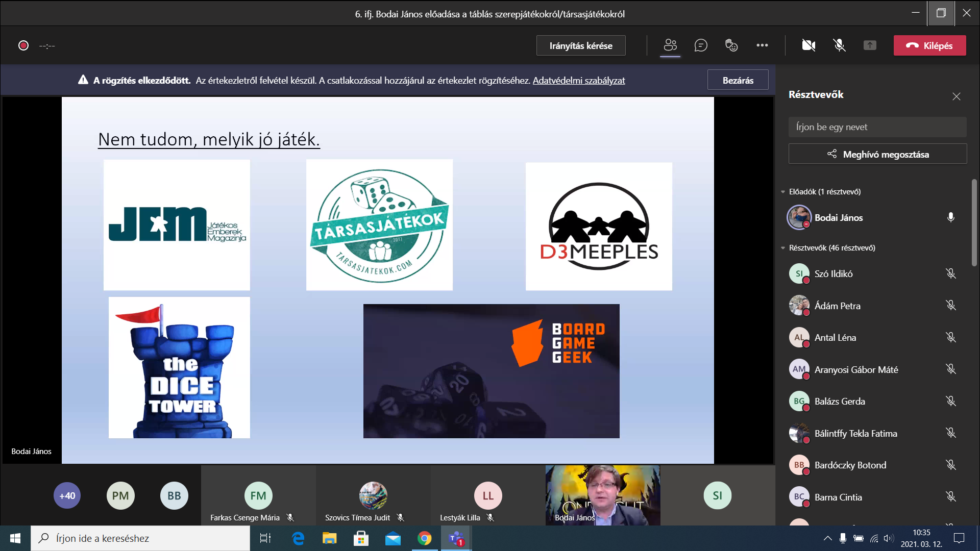The height and width of the screenshot is (551, 980).
Task: Click muted mic icon beside Ádám Petra
Action: coord(950,305)
